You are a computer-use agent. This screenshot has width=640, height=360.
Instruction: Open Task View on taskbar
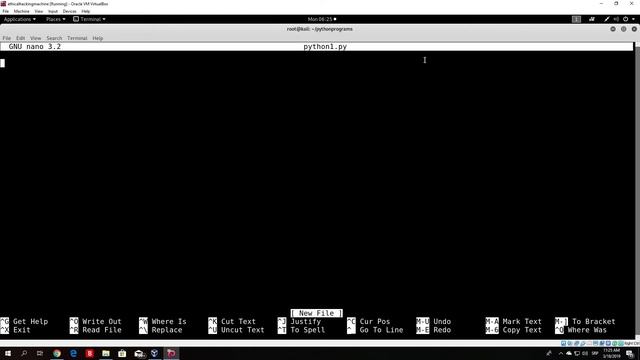pyautogui.click(x=40, y=353)
